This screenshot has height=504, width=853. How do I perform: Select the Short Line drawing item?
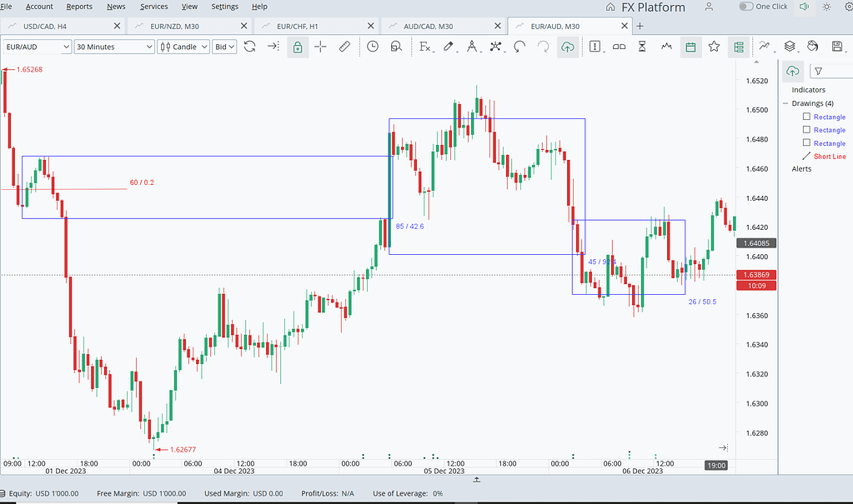tap(829, 157)
